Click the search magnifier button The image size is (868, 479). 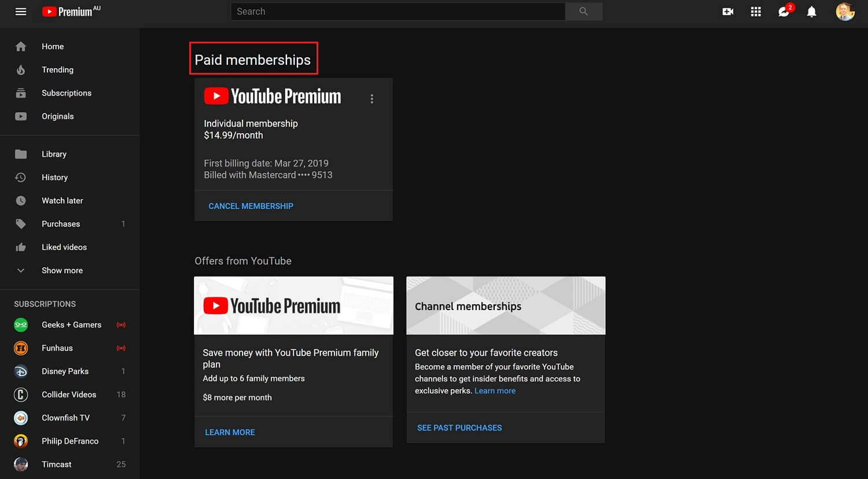click(x=584, y=12)
